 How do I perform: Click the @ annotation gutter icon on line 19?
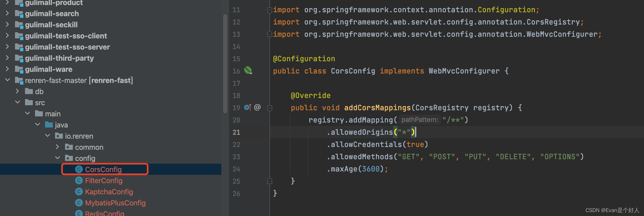tap(257, 107)
